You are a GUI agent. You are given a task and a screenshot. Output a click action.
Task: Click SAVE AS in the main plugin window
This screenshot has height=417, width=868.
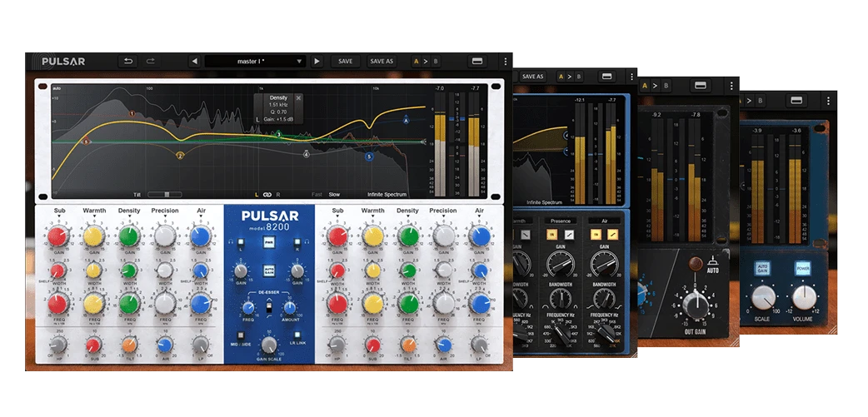pyautogui.click(x=382, y=61)
